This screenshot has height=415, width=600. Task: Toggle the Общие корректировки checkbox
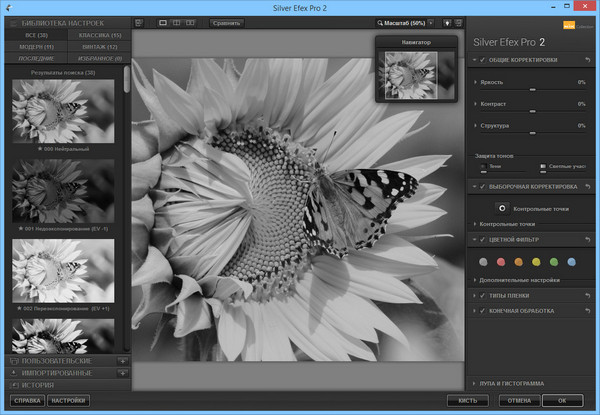[484, 59]
